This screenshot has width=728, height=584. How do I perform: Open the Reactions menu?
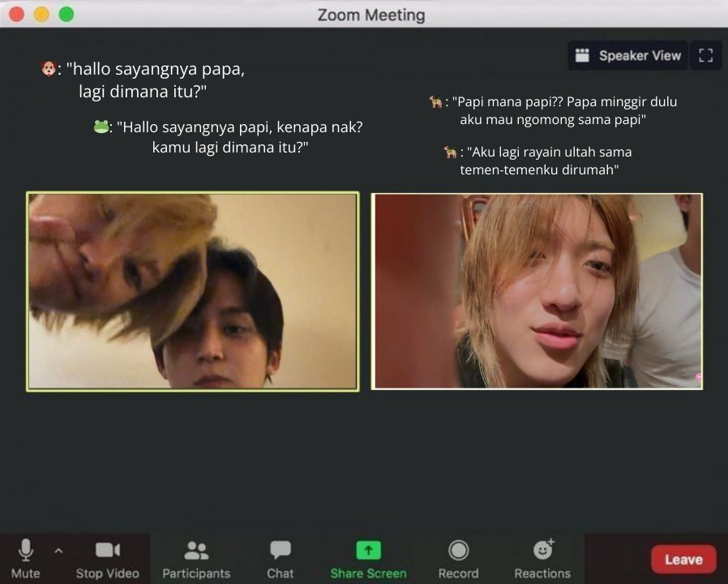(542, 558)
